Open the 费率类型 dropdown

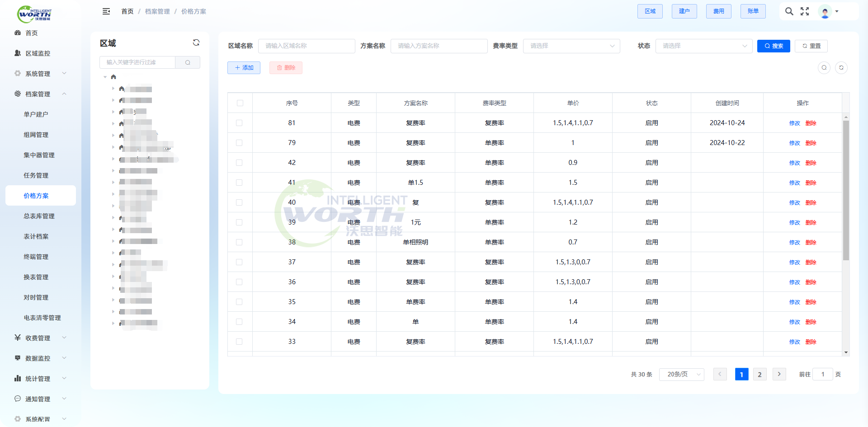(571, 46)
